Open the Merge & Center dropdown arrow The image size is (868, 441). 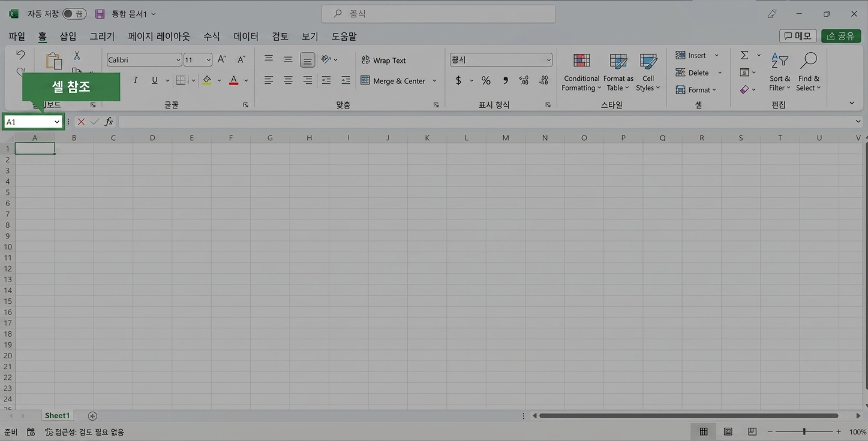434,81
